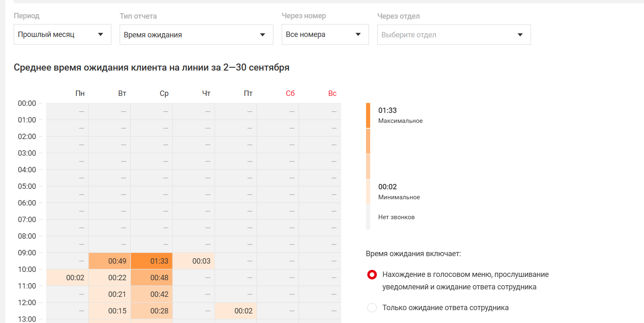Image resolution: width=644 pixels, height=323 pixels.
Task: Click the darkest orange maximum legend swatch
Action: (x=368, y=115)
